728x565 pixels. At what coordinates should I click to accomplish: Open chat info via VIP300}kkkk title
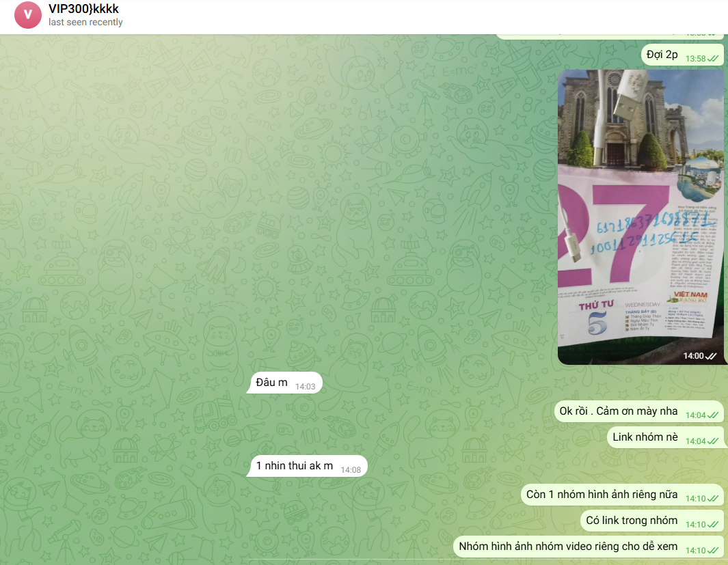tap(83, 9)
